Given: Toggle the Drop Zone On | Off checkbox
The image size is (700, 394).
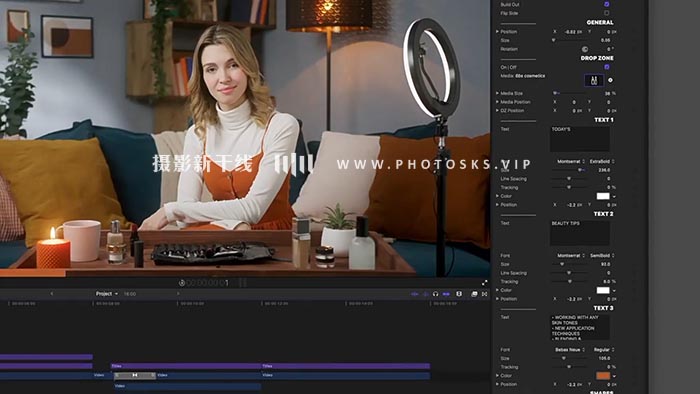Looking at the screenshot, I should coord(607,67).
